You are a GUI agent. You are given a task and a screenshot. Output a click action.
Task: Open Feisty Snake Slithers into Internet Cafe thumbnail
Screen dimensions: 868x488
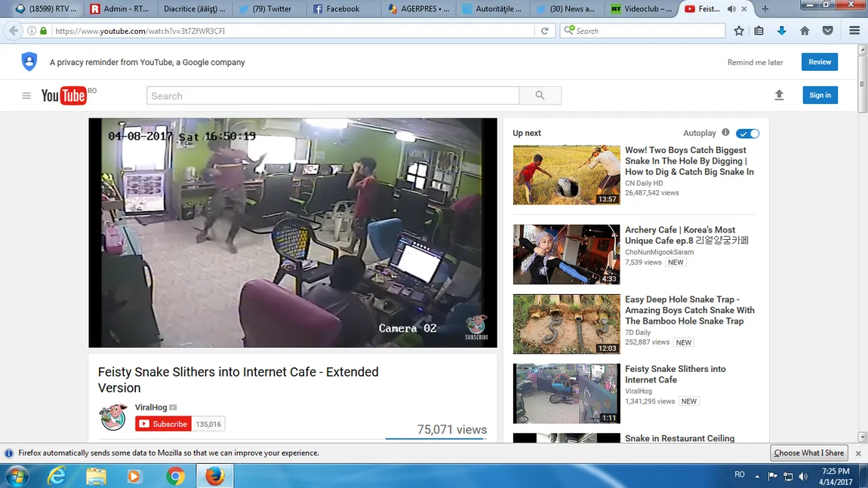click(566, 394)
